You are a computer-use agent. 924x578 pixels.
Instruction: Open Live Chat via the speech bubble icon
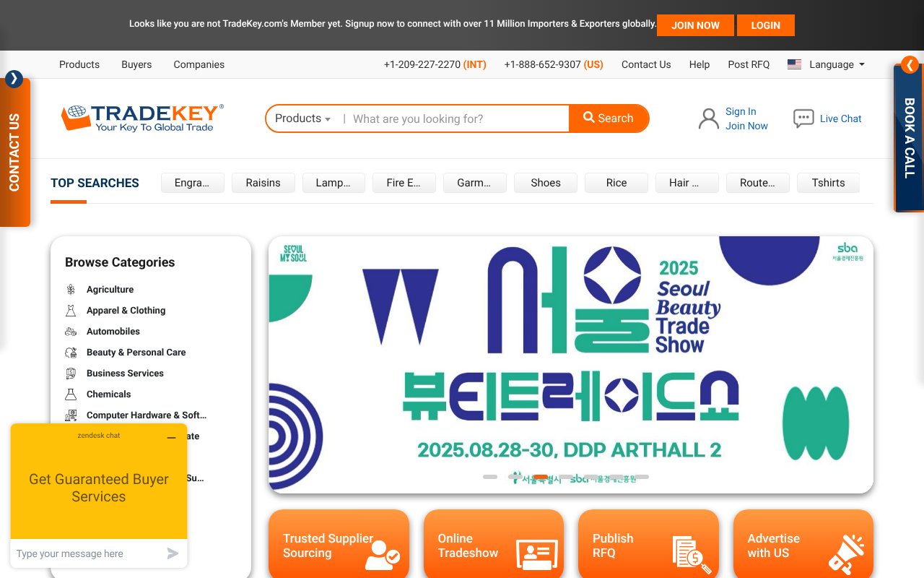tap(803, 118)
